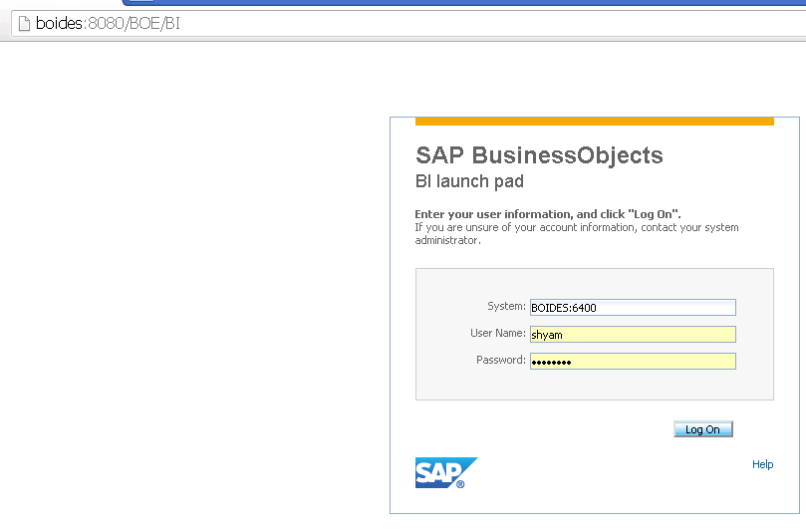Screen dimensions: 806x532
Task: Click the 'User Name:' label
Action: pyautogui.click(x=497, y=334)
